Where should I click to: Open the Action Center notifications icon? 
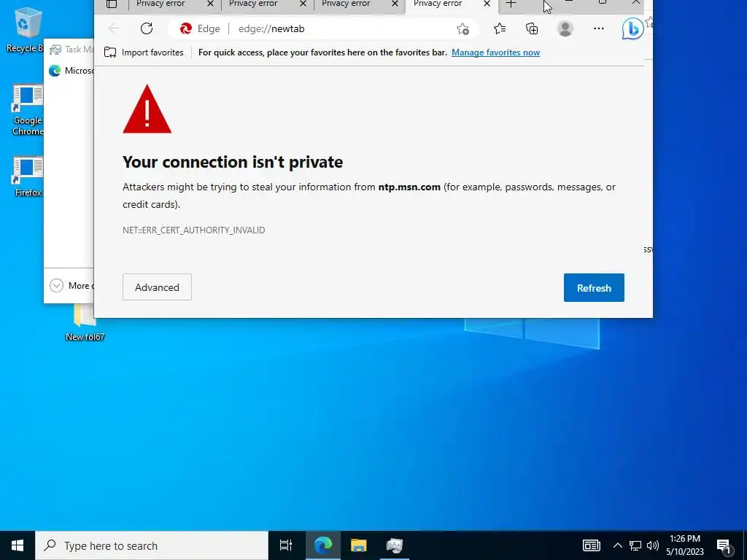click(724, 546)
